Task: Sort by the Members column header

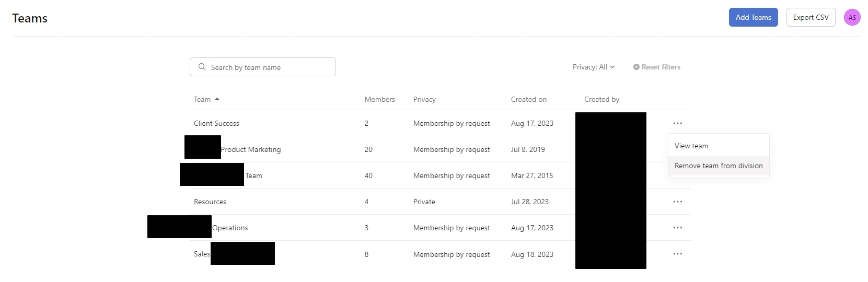Action: [379, 99]
